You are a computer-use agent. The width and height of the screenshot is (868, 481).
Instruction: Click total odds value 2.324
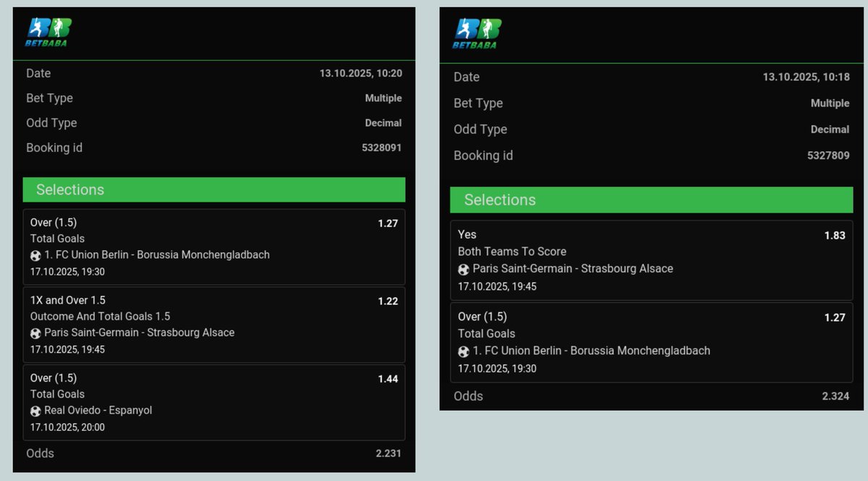pos(835,396)
